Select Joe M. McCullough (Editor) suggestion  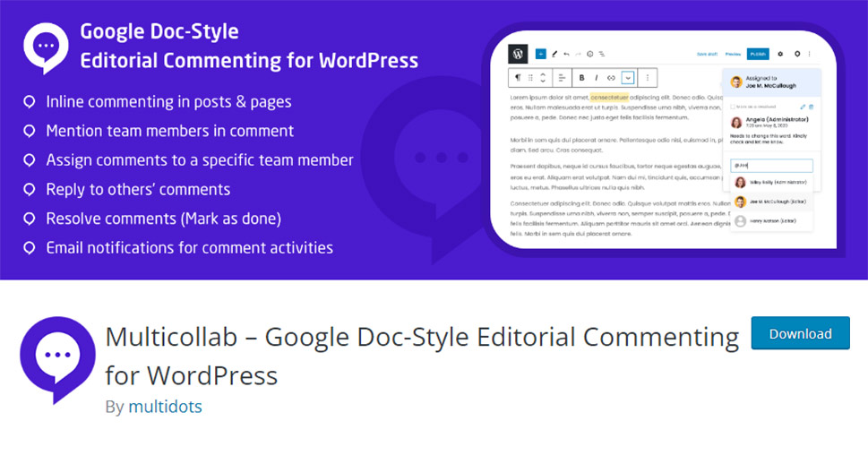coord(771,202)
